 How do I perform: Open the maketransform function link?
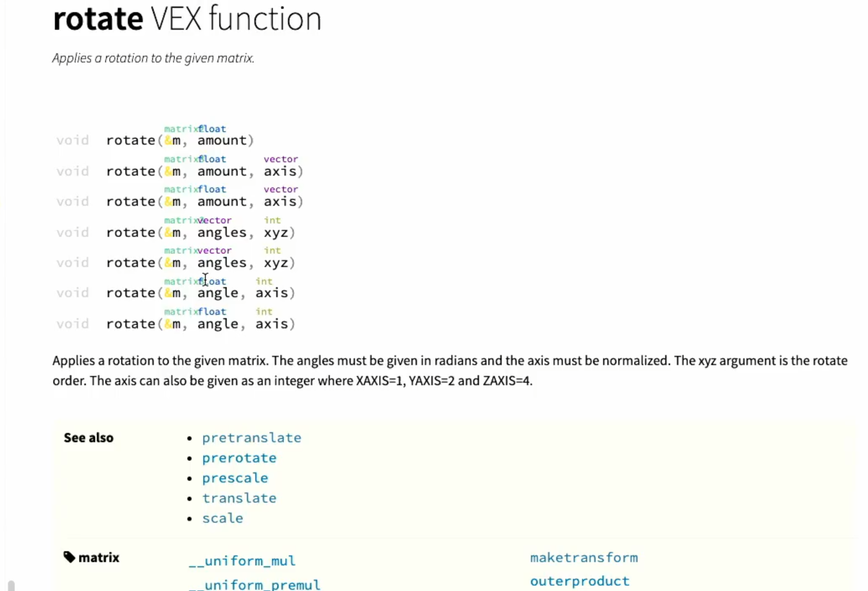(584, 557)
